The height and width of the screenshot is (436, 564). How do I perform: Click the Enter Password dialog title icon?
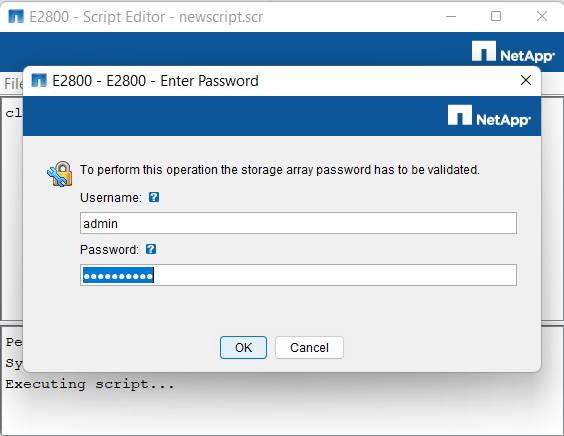tap(39, 81)
